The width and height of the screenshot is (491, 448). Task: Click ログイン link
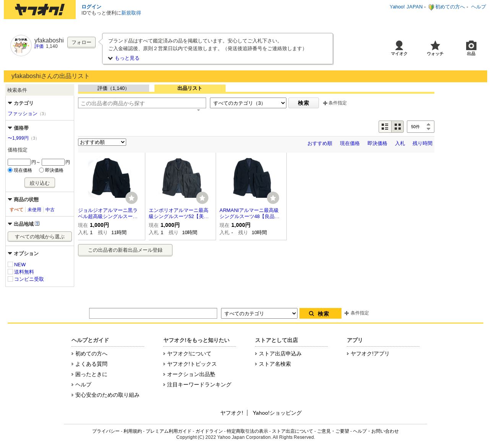point(91,7)
